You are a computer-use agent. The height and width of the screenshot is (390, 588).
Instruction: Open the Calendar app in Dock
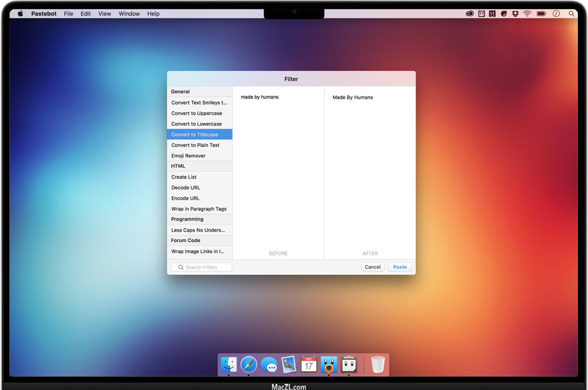(309, 365)
